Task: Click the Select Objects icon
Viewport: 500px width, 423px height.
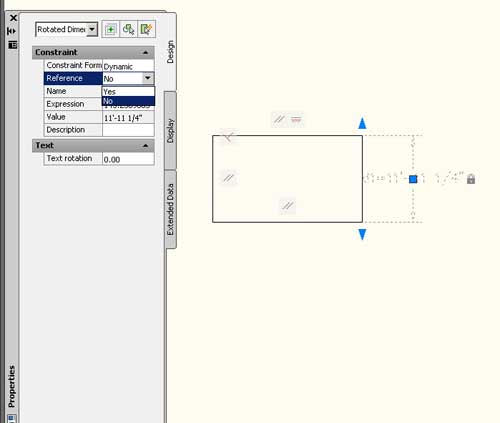Action: [128, 29]
